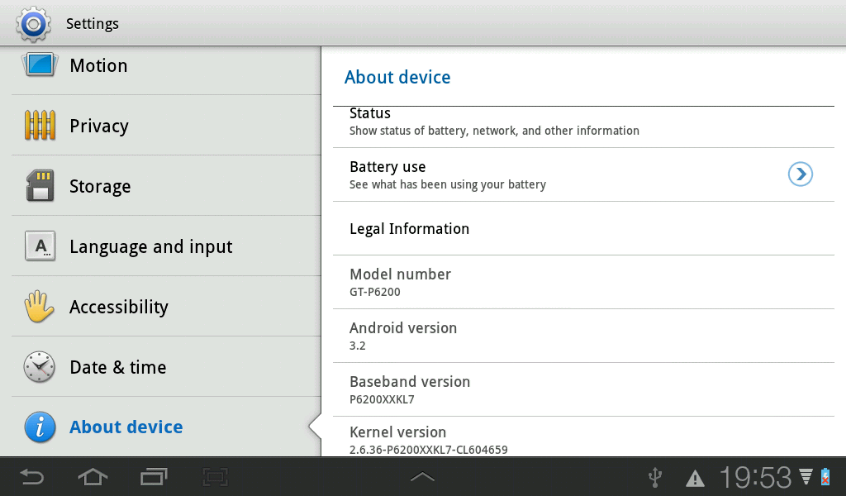This screenshot has height=496, width=846.
Task: Expand the bottom bar up-arrow handle
Action: (423, 477)
